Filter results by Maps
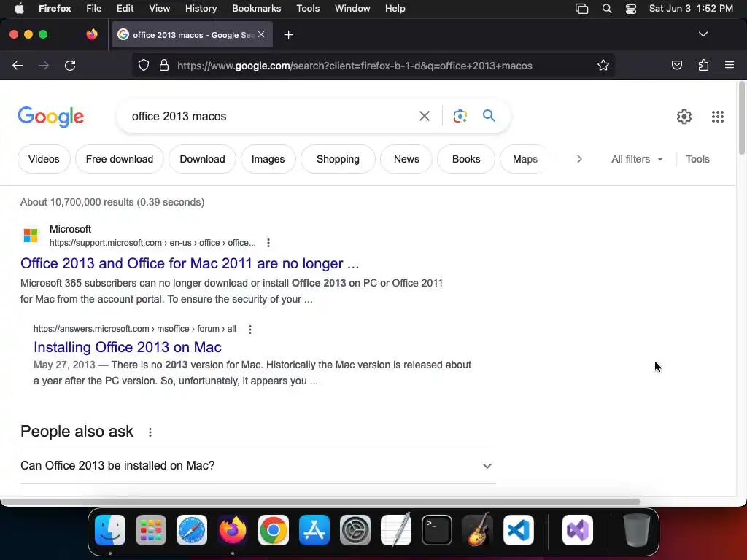This screenshot has width=747, height=560. (x=525, y=159)
